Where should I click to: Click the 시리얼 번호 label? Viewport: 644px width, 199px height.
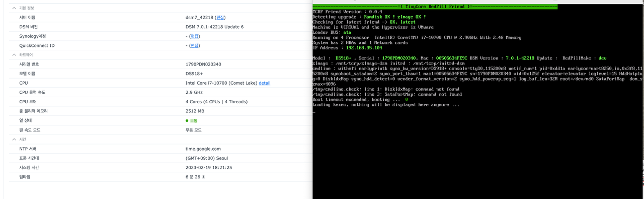click(x=29, y=64)
